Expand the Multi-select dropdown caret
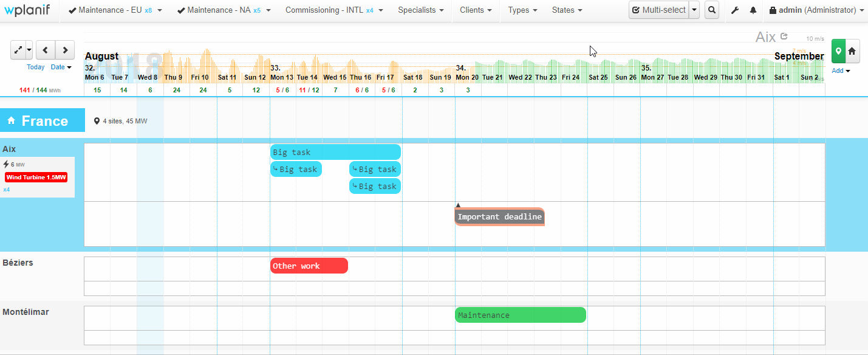Viewport: 868px width, 355px height. 694,10
